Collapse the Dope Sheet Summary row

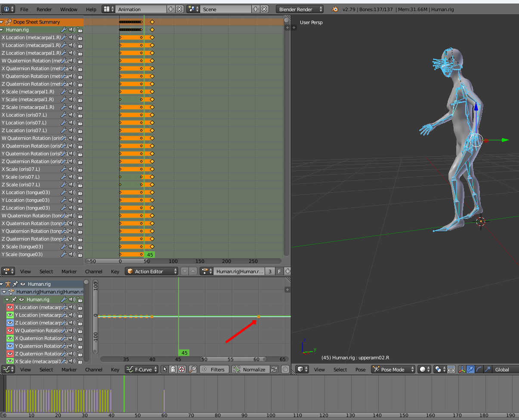(x=2, y=22)
